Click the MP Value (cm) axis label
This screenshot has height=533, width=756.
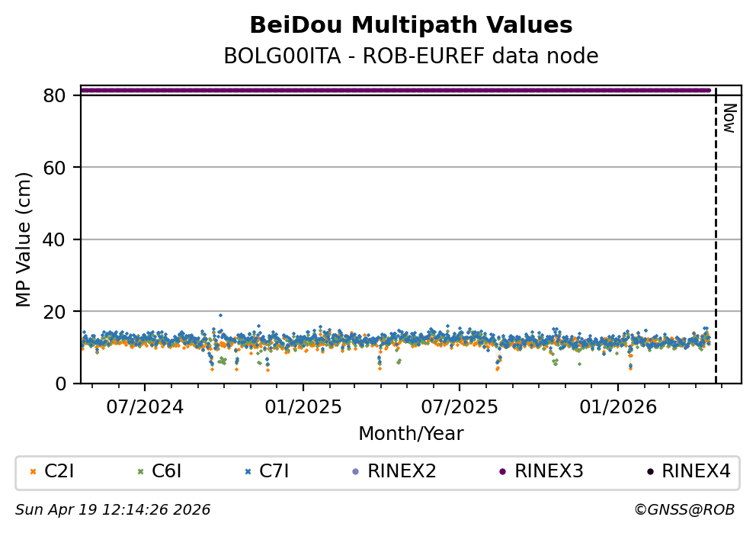[24, 239]
